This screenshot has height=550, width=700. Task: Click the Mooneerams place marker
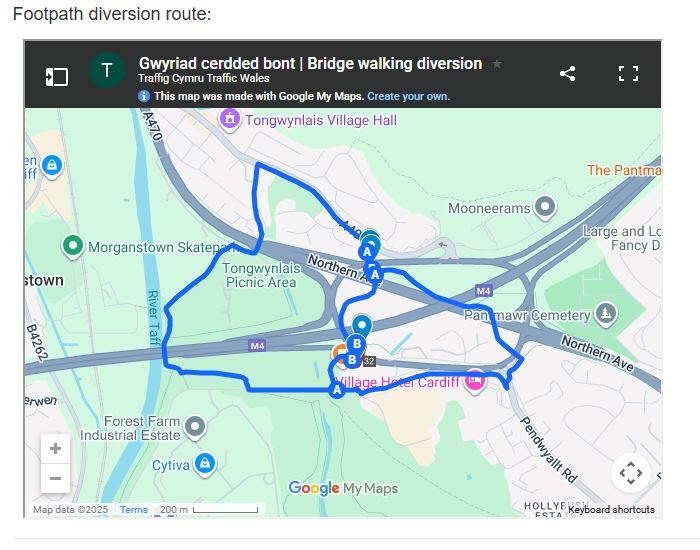coord(545,208)
